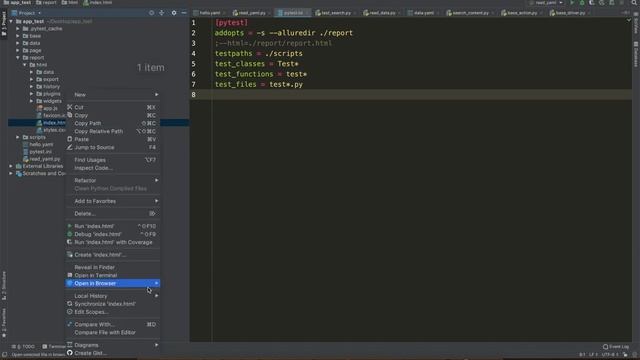This screenshot has height=360, width=640.
Task: Choose Copy Relative Path menu item
Action: click(x=113, y=131)
